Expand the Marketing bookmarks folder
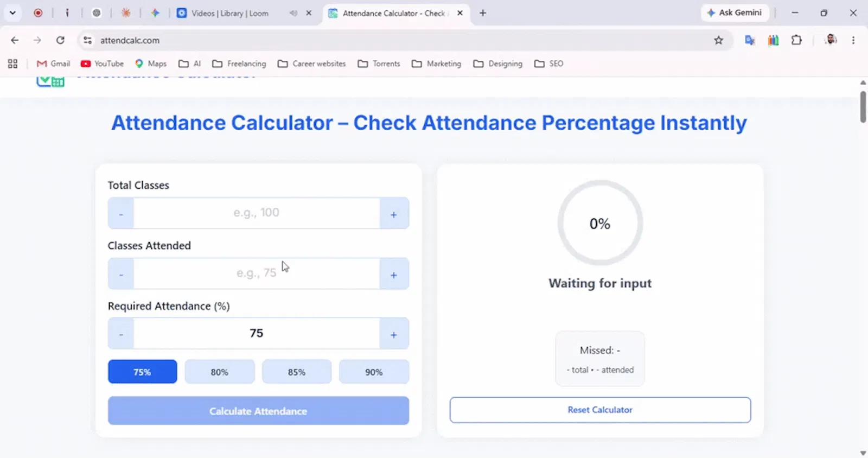This screenshot has height=458, width=868. pyautogui.click(x=436, y=63)
